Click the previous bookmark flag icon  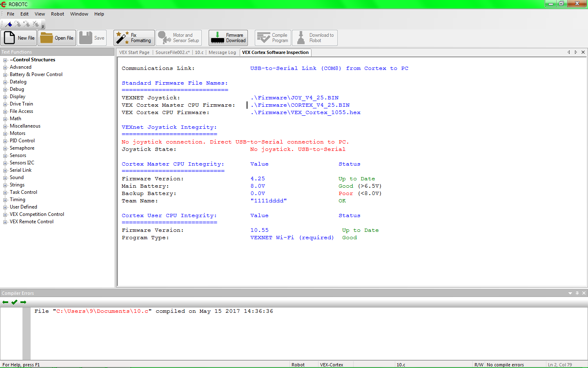pyautogui.click(x=27, y=24)
